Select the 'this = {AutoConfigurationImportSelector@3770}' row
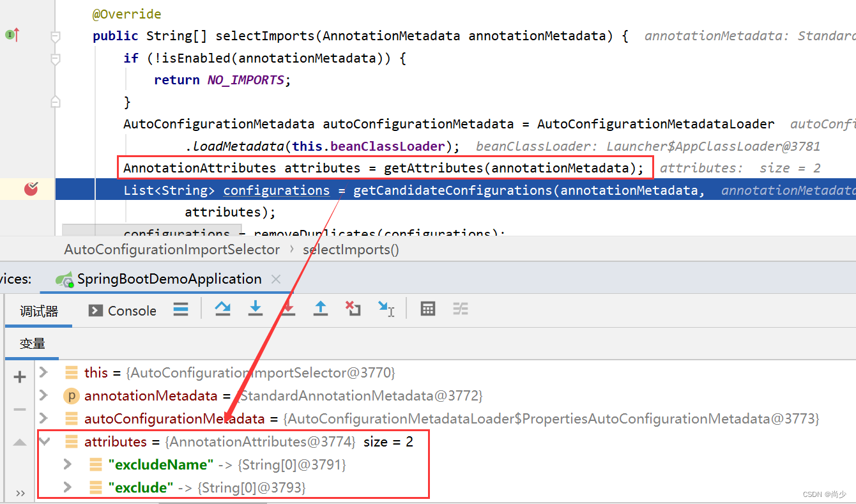This screenshot has height=504, width=856. tap(446, 372)
